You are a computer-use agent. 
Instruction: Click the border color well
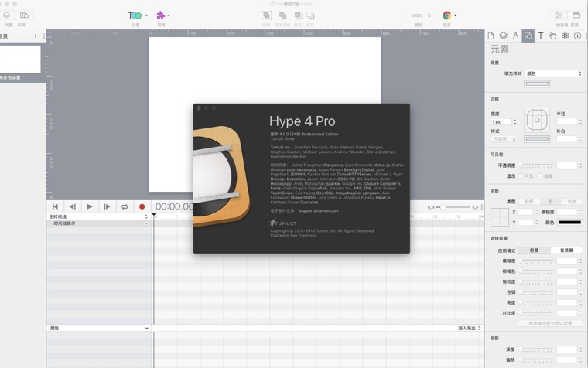point(537,138)
